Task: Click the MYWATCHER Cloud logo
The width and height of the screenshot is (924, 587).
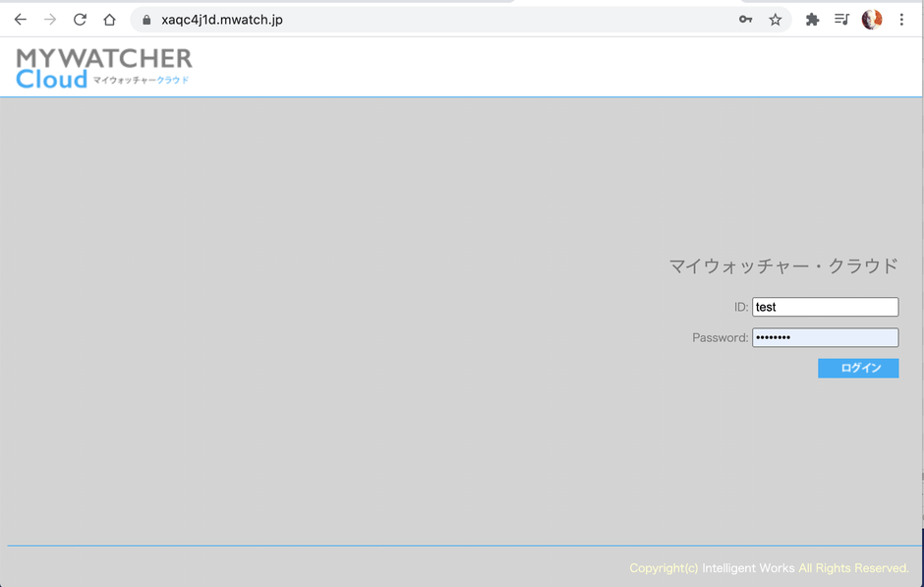Action: pos(103,68)
